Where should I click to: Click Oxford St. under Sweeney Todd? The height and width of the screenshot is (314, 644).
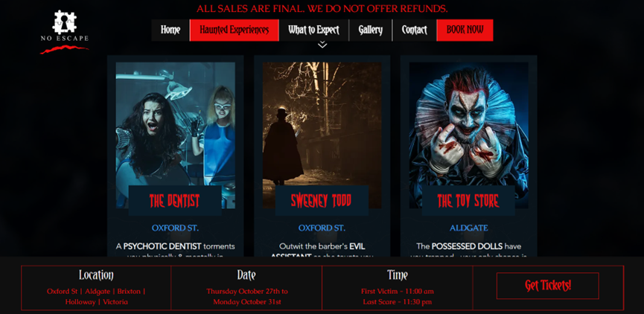[x=322, y=228]
